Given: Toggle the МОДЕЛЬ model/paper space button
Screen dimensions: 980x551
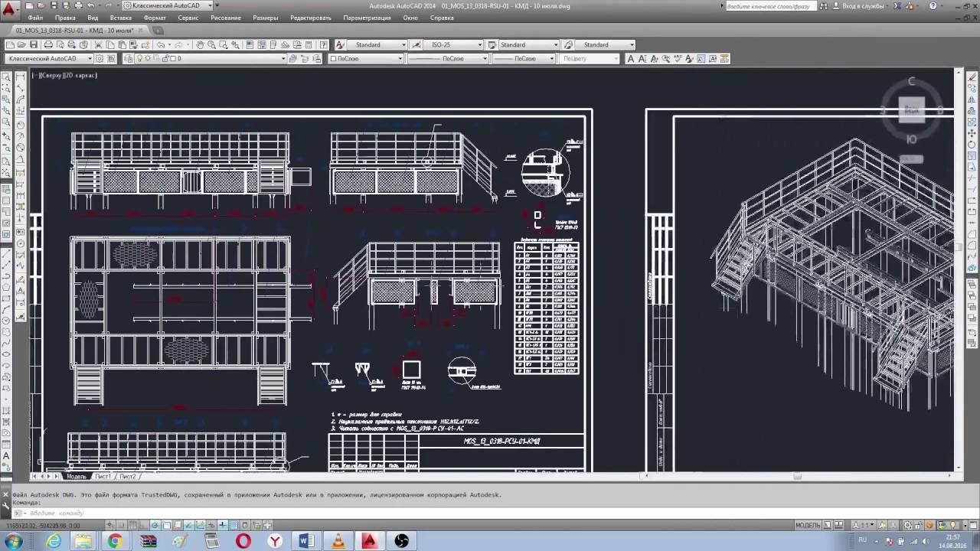Looking at the screenshot, I should 808,526.
